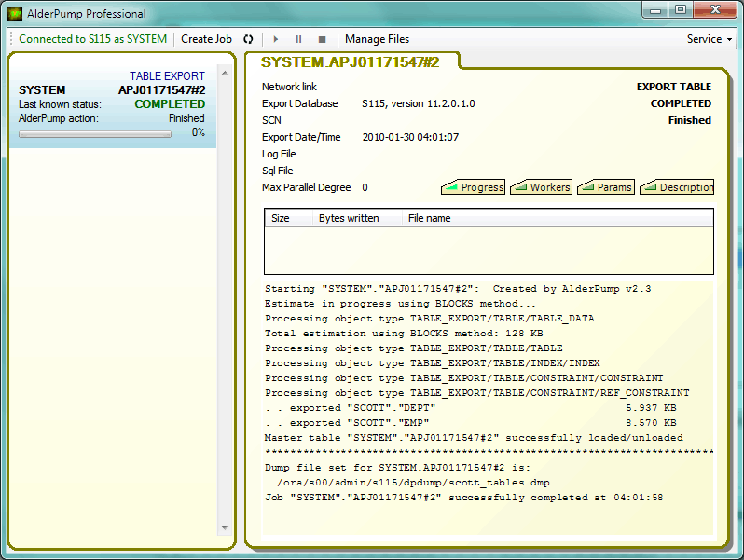Click the job list scroll up arrow

click(225, 73)
